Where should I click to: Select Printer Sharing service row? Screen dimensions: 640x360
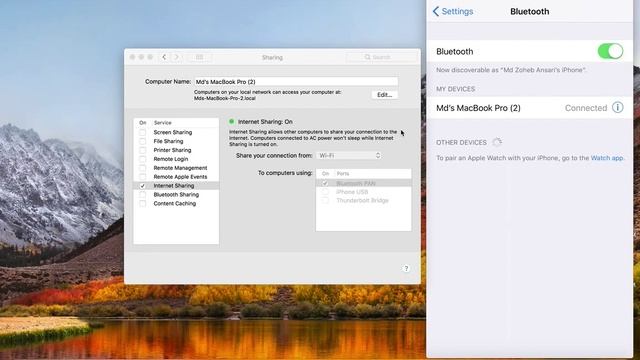pyautogui.click(x=176, y=150)
